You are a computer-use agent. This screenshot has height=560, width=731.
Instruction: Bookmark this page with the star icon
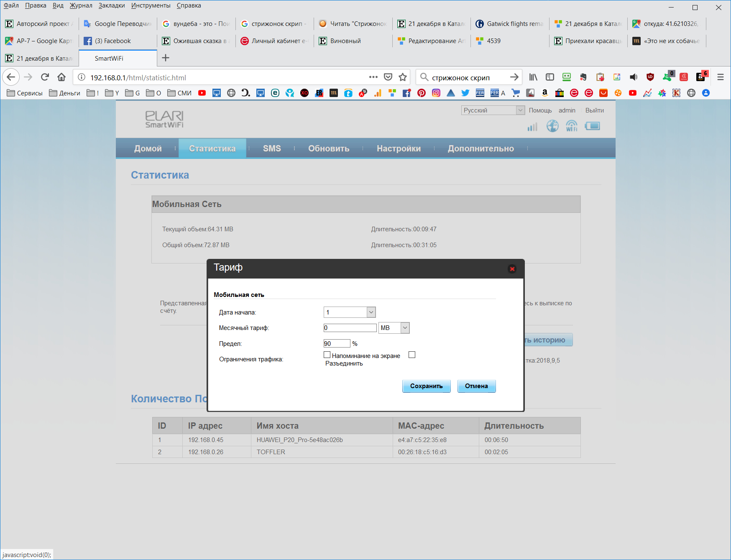point(403,77)
